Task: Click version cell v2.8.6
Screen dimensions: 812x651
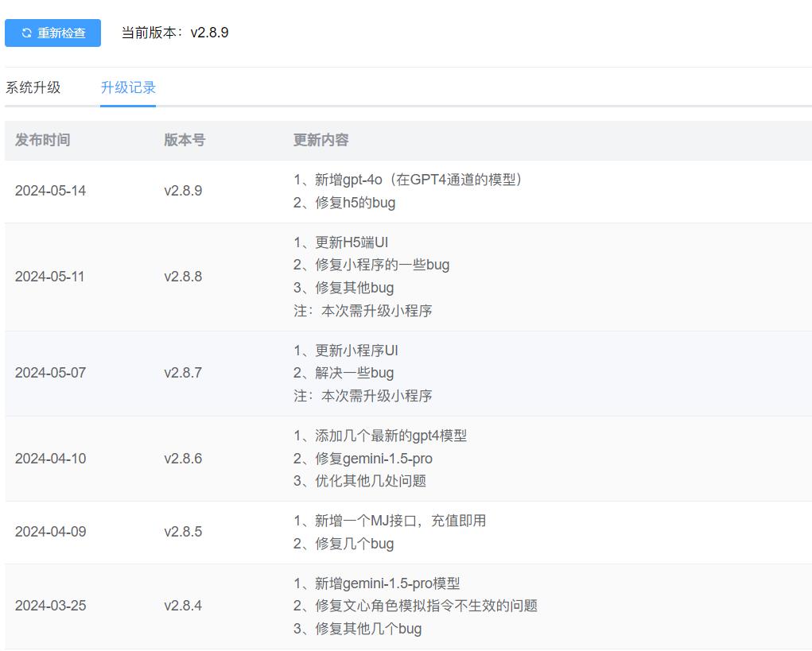Action: (183, 459)
